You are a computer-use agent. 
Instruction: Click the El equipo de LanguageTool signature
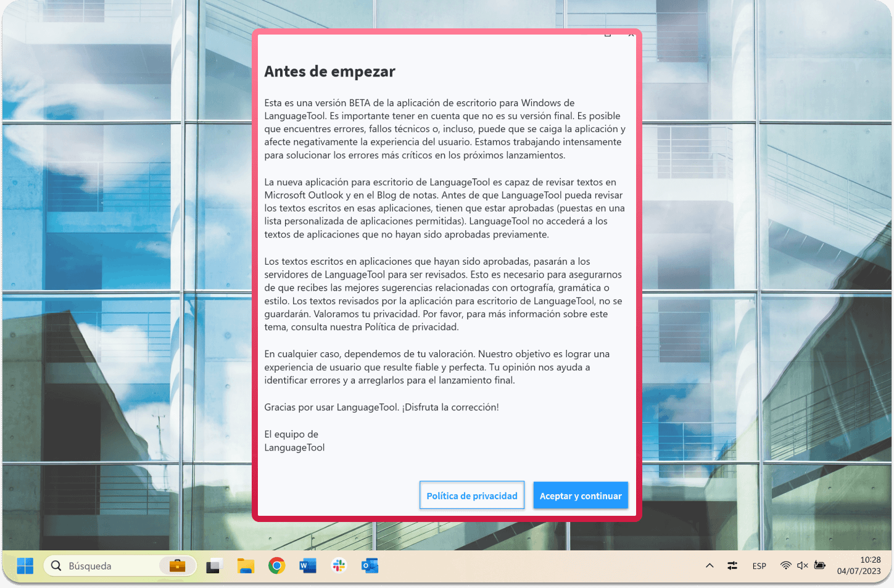294,441
